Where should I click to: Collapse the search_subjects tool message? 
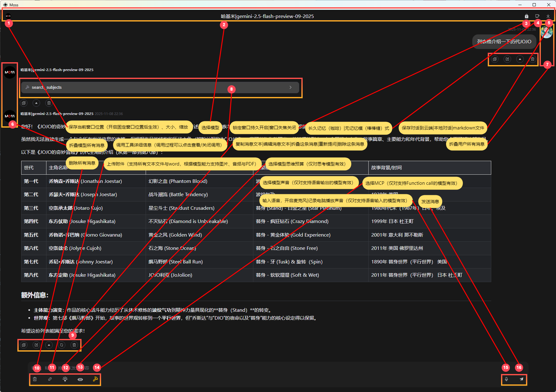point(36,103)
